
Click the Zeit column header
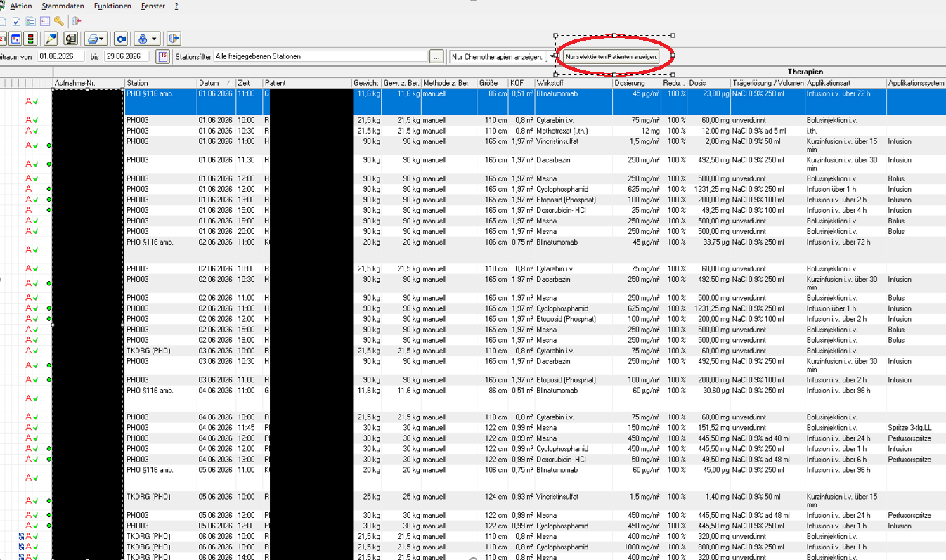point(249,83)
